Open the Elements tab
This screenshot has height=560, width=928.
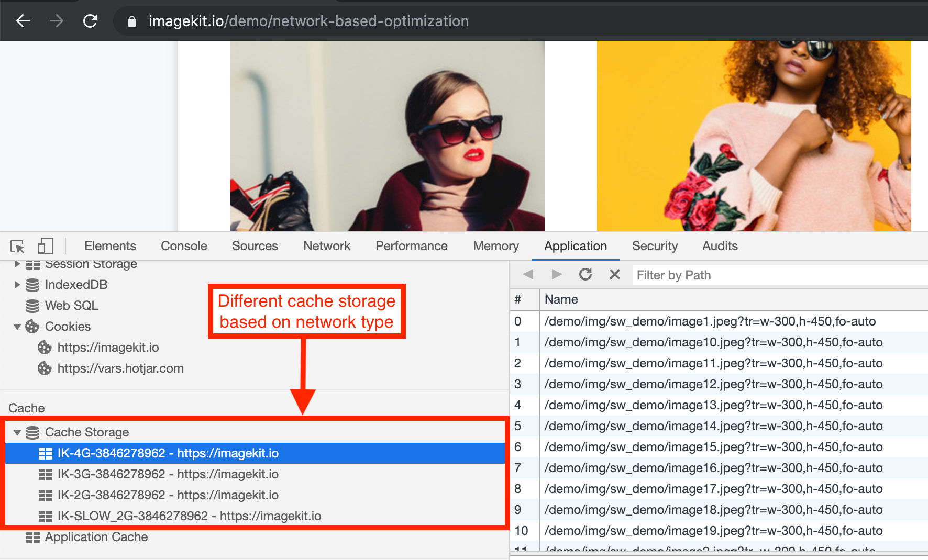(x=110, y=246)
